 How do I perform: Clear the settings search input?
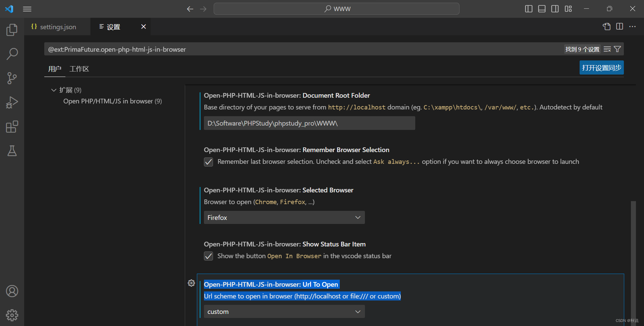click(x=607, y=49)
